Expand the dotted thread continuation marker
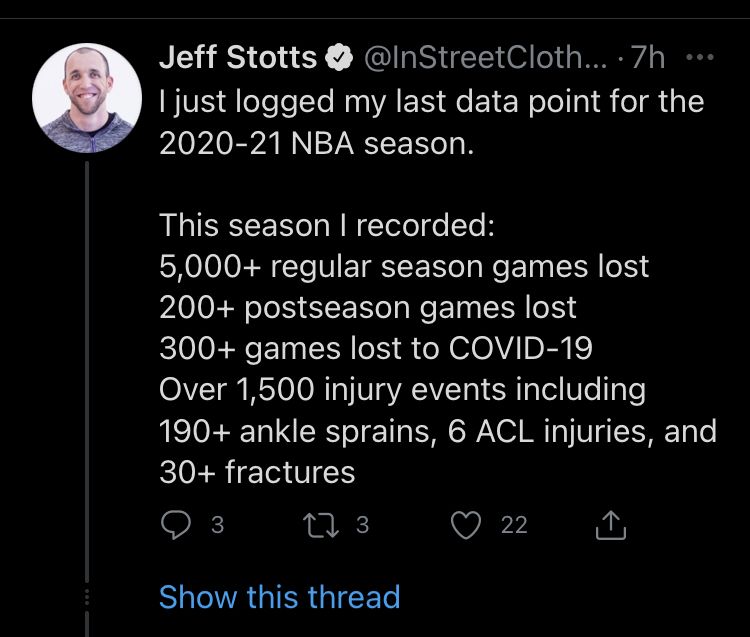Viewport: 750px width, 637px height. tap(87, 597)
